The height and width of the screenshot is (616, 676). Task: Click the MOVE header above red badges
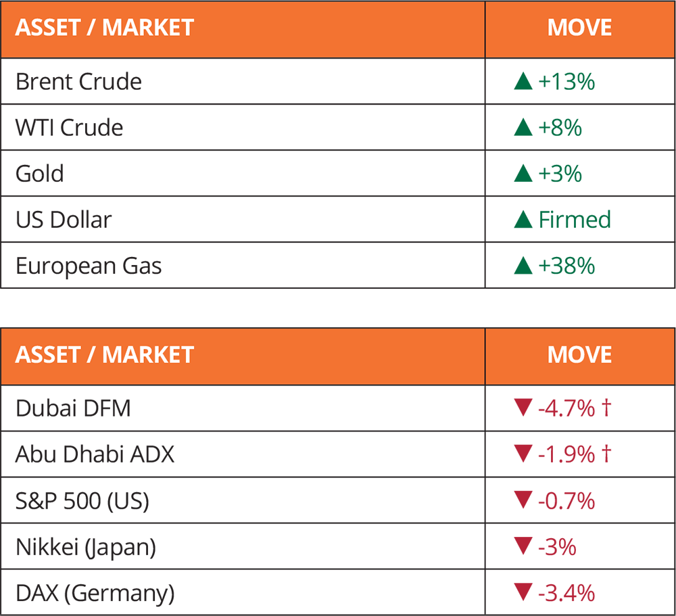tap(579, 355)
